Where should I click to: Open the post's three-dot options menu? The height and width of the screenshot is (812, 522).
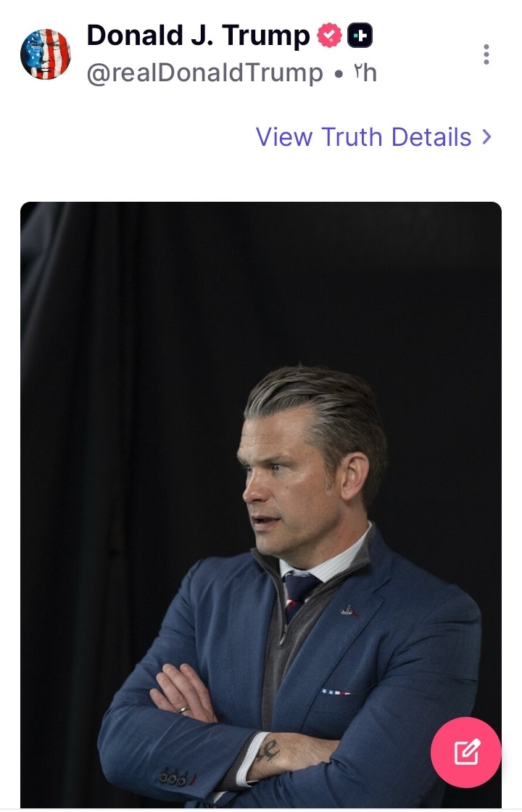tap(486, 54)
